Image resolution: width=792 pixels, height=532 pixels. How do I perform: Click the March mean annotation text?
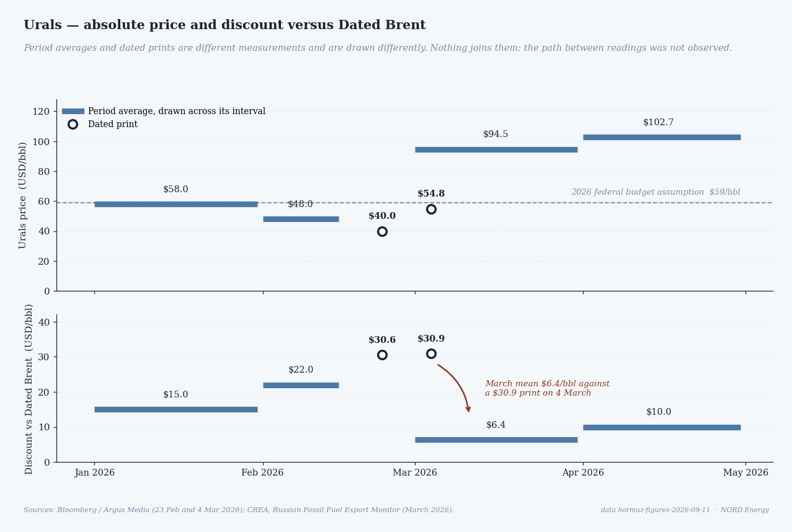tap(547, 388)
